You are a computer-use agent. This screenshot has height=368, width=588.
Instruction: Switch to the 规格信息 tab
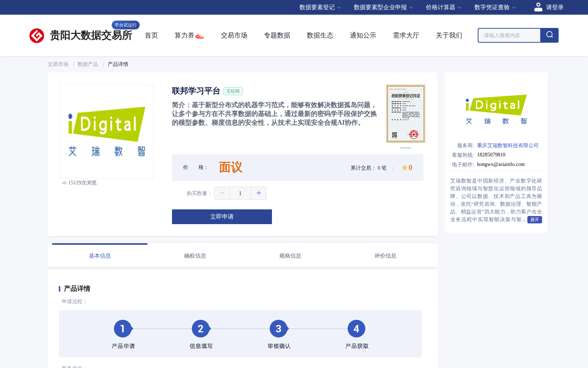(x=290, y=256)
